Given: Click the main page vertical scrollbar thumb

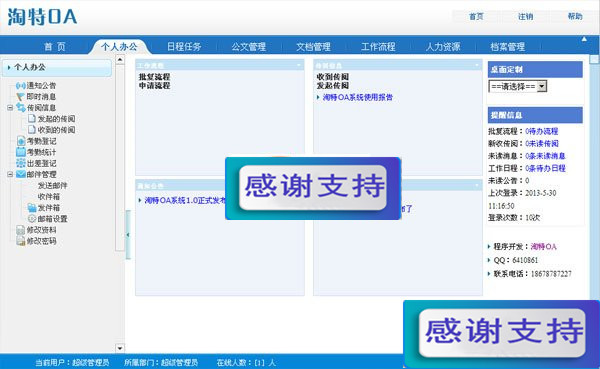Looking at the screenshot, I should (x=594, y=59).
